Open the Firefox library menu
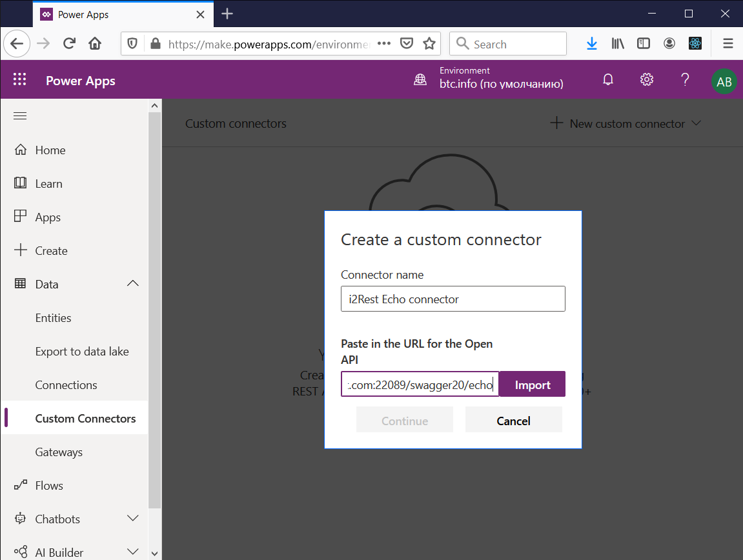The width and height of the screenshot is (743, 560). [x=617, y=44]
